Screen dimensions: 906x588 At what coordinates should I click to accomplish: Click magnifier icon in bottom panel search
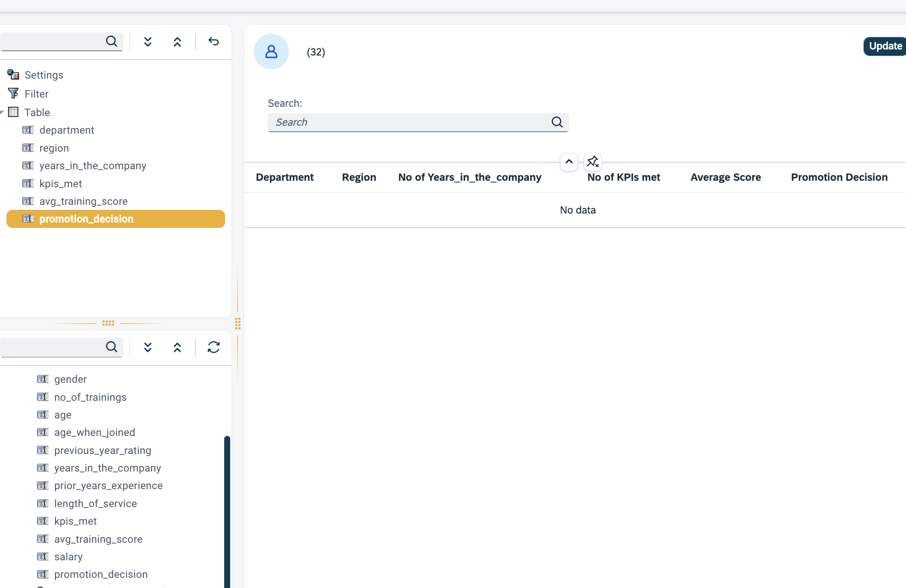click(x=111, y=347)
